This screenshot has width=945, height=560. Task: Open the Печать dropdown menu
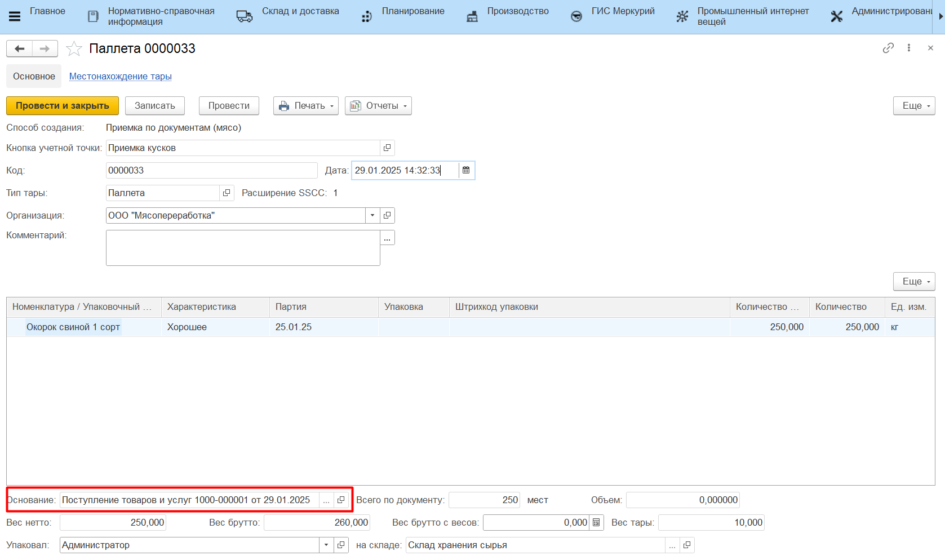click(306, 106)
